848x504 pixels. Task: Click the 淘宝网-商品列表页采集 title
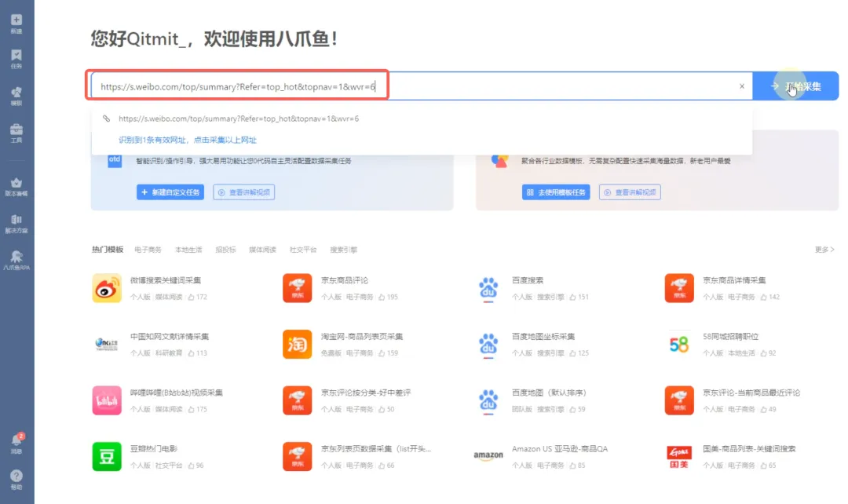[x=362, y=336]
